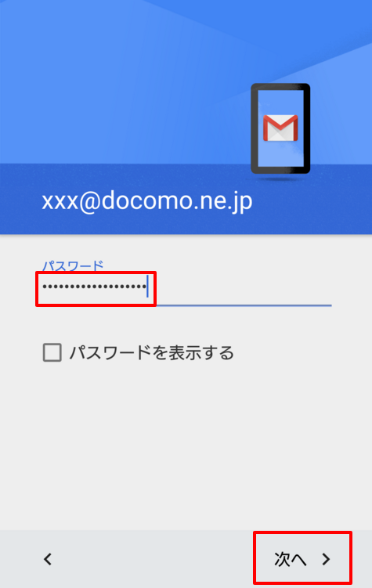Click the right chevron beside 次へ

tap(326, 559)
